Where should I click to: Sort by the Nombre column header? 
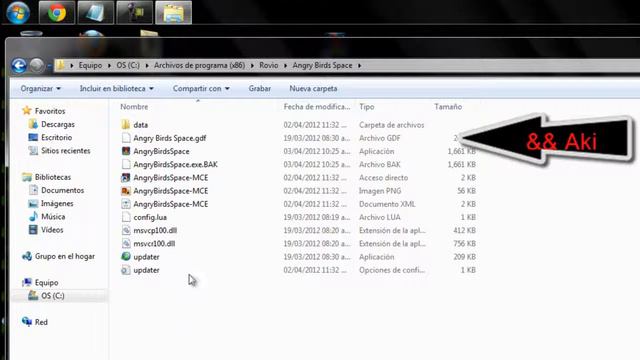coord(134,107)
